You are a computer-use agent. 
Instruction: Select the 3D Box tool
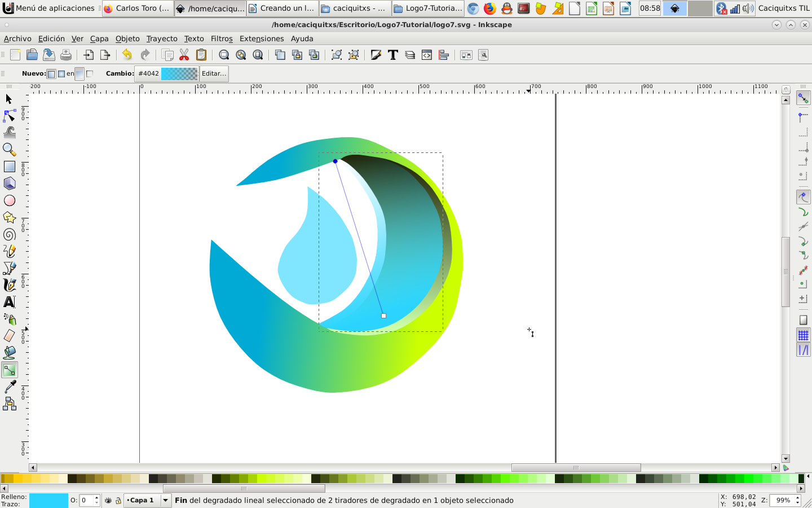coord(9,183)
